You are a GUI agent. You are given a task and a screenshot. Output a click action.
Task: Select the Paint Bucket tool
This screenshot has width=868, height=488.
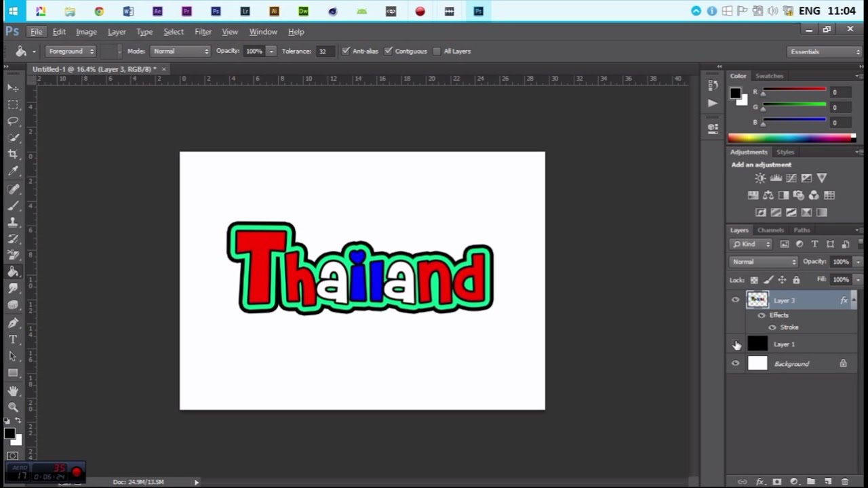click(x=13, y=272)
